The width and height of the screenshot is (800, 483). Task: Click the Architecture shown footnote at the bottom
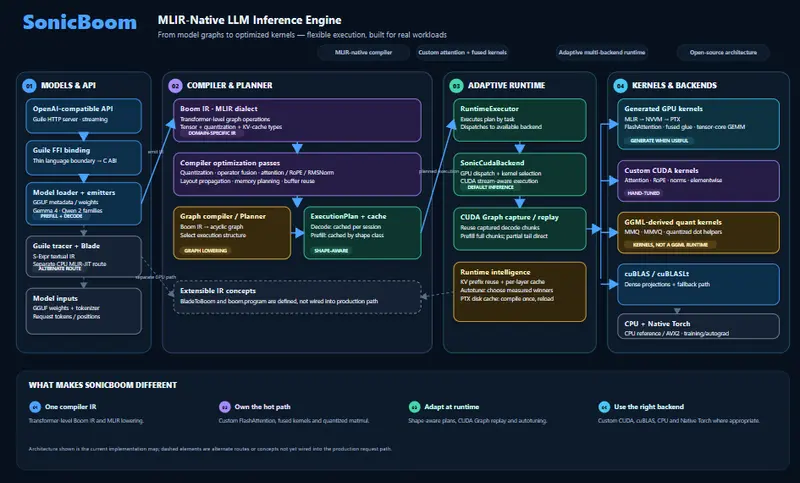click(210, 449)
